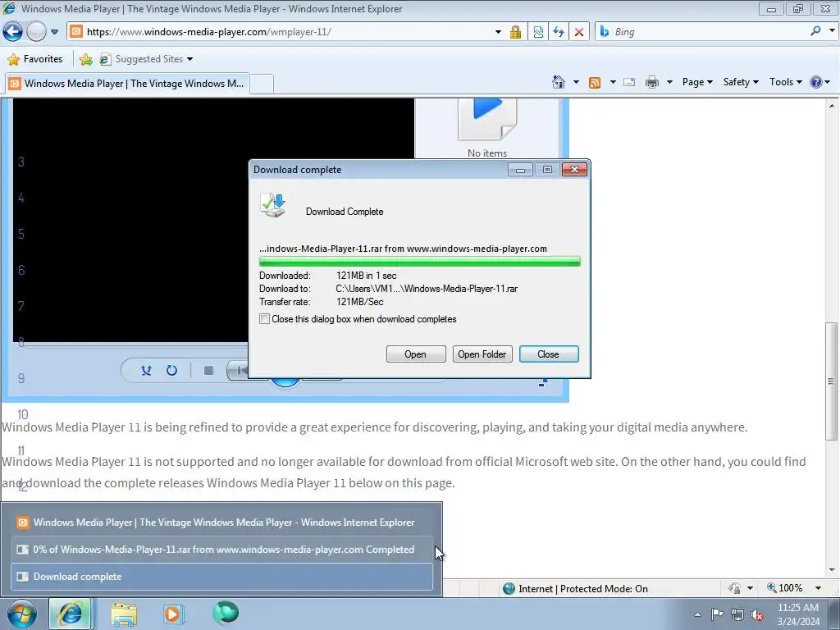Expand the Home button dropdown arrow

[x=576, y=82]
